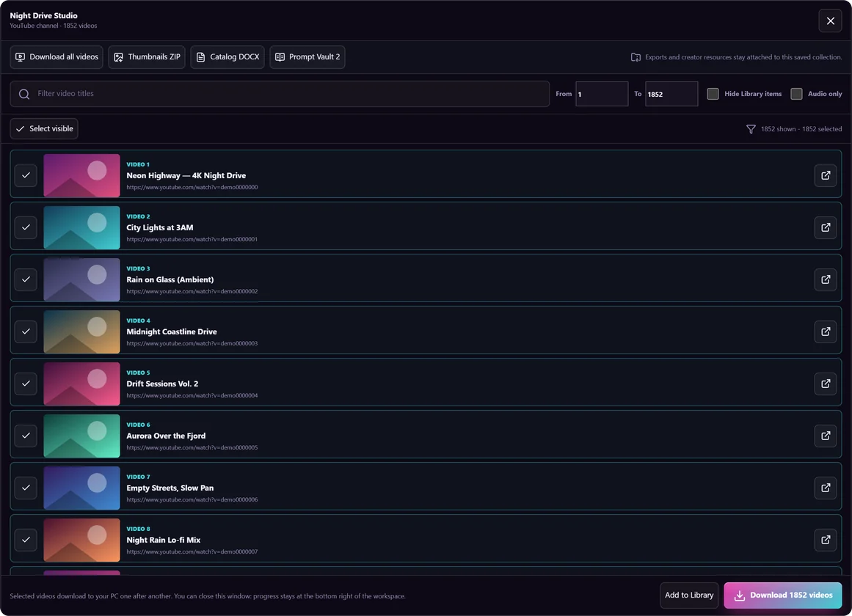This screenshot has width=852, height=616.
Task: Toggle Empty Streets, Slow Pan checkbox
Action: (26, 488)
